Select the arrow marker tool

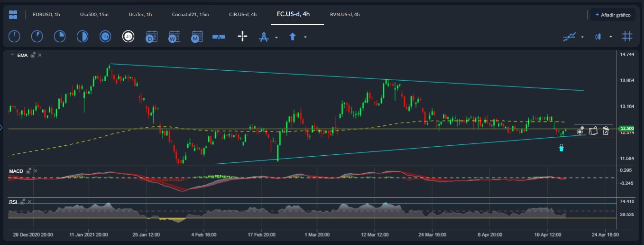[293, 36]
